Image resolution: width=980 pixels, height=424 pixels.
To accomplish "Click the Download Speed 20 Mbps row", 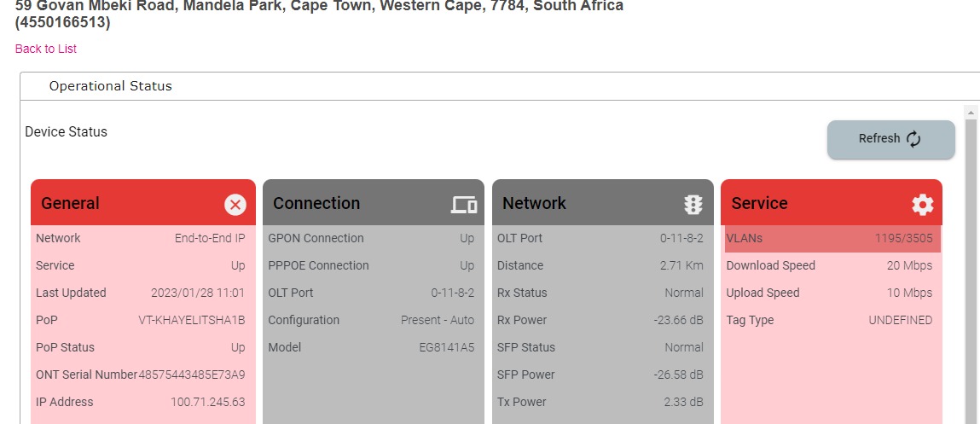I will coord(829,265).
